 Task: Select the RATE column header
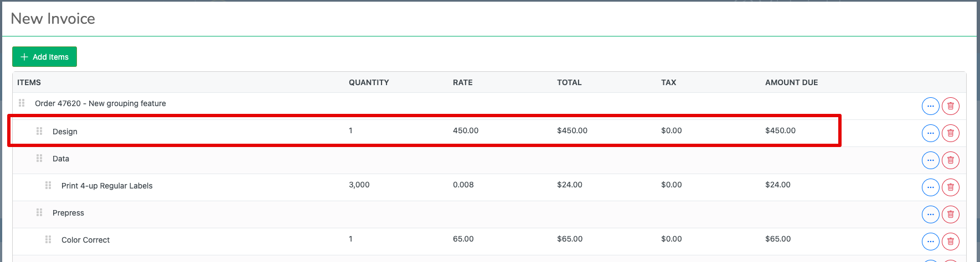point(463,82)
